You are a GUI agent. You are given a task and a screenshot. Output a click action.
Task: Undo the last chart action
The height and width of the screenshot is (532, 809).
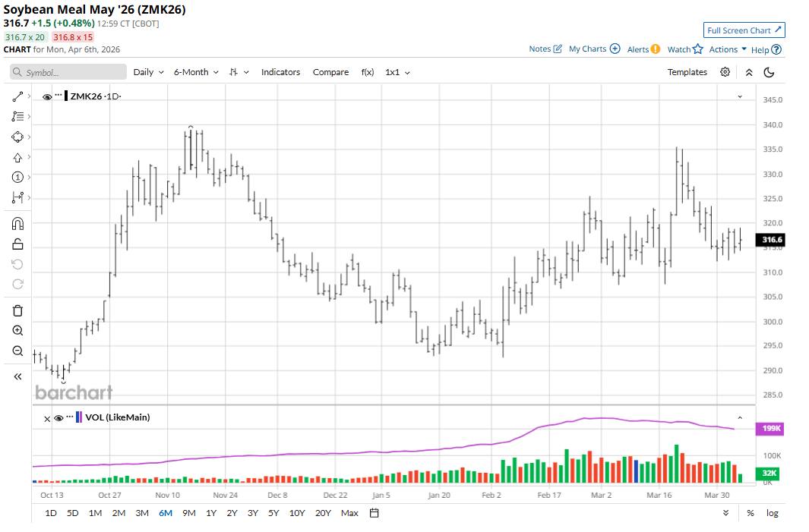(17, 264)
